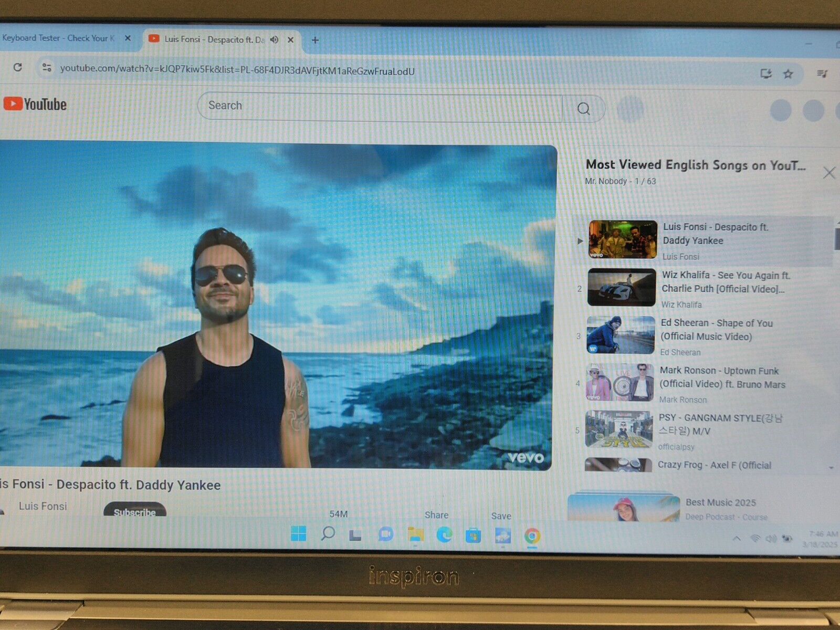Screen dimensions: 840x630
Task: Reload the page with refresh icon
Action: click(17, 67)
